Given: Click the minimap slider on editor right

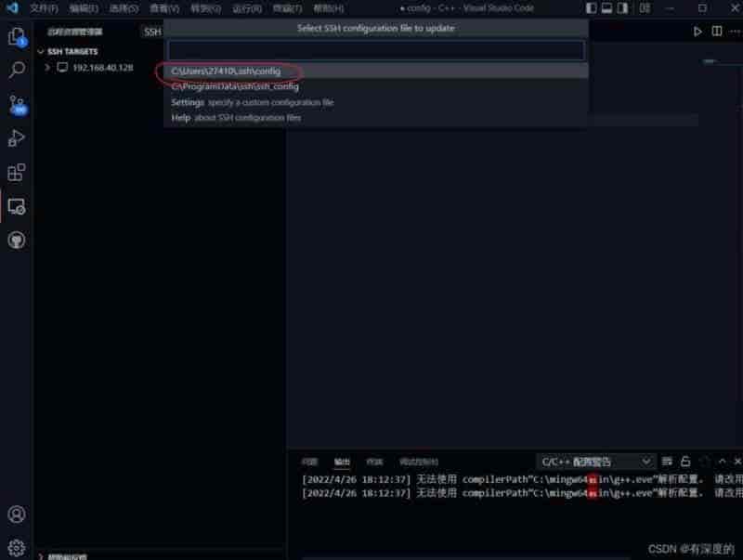Looking at the screenshot, I should [x=712, y=61].
